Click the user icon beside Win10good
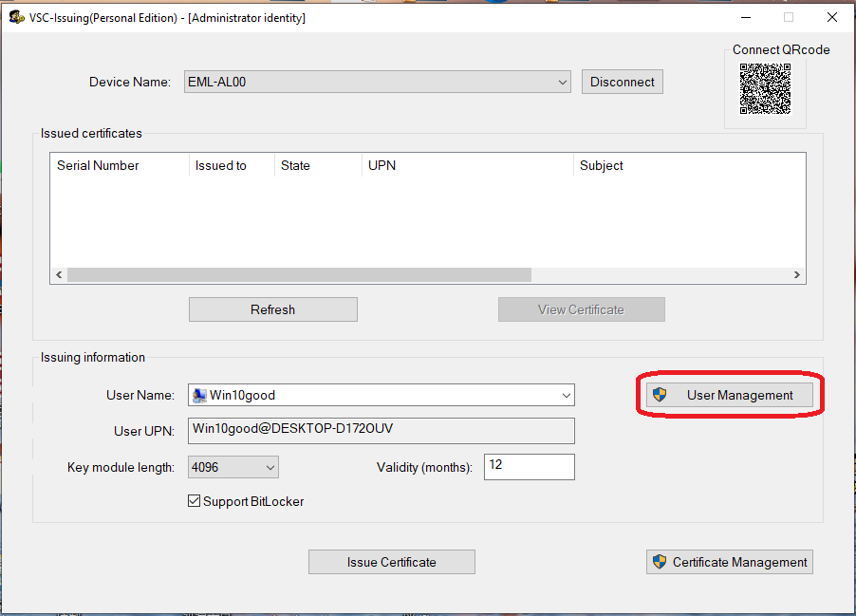 click(199, 395)
